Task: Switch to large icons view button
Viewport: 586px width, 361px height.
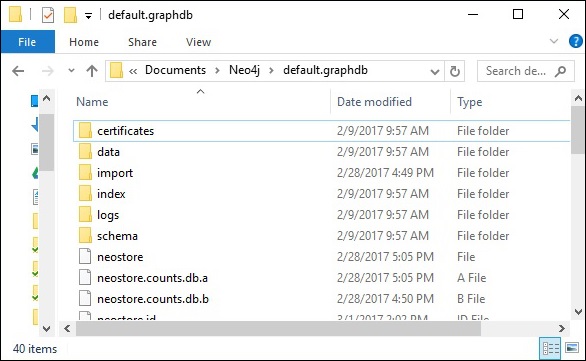Action: [x=572, y=348]
